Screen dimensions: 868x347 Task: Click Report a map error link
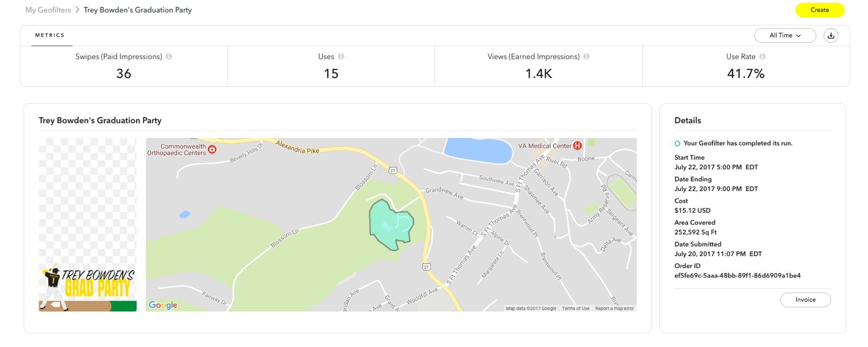pyautogui.click(x=614, y=308)
